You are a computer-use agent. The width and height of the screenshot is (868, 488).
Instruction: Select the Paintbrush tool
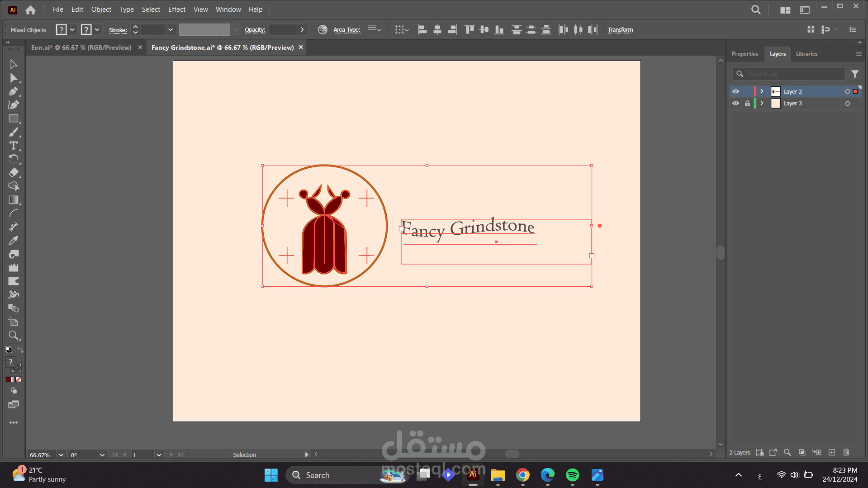(x=14, y=132)
